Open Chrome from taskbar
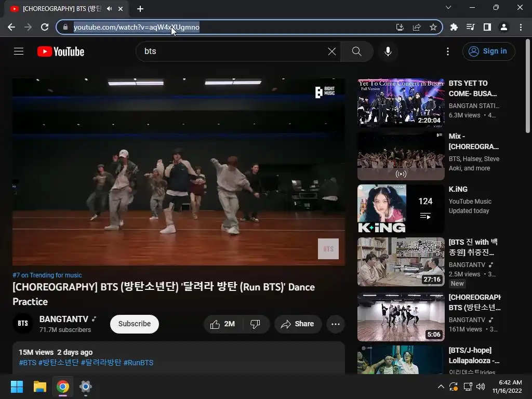This screenshot has width=532, height=399. 63,387
